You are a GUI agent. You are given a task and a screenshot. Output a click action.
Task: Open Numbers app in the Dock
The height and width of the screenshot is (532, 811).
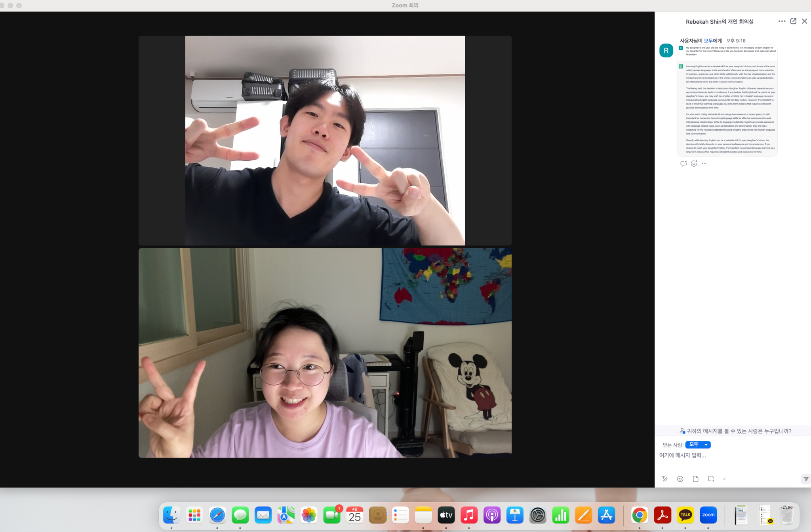(x=561, y=515)
